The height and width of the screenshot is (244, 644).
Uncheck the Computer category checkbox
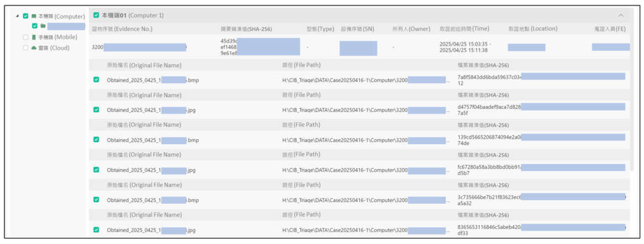(26, 16)
